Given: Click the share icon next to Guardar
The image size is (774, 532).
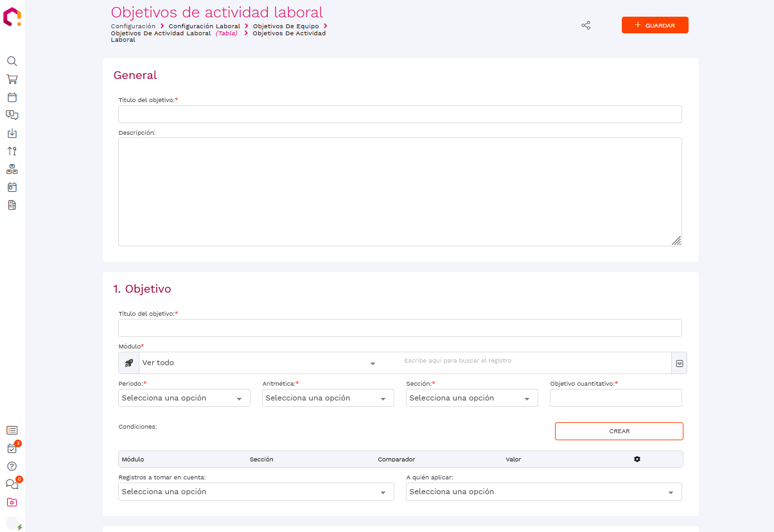Looking at the screenshot, I should point(586,26).
